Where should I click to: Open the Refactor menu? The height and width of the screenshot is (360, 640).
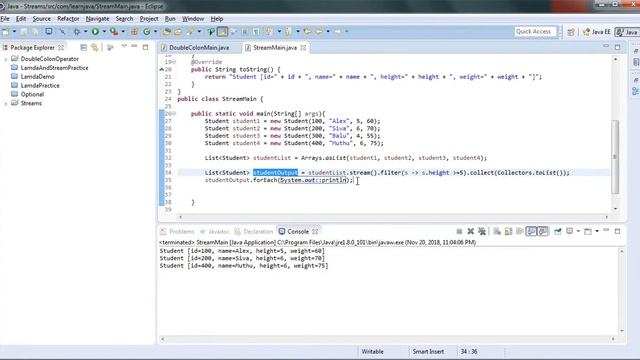click(x=68, y=19)
